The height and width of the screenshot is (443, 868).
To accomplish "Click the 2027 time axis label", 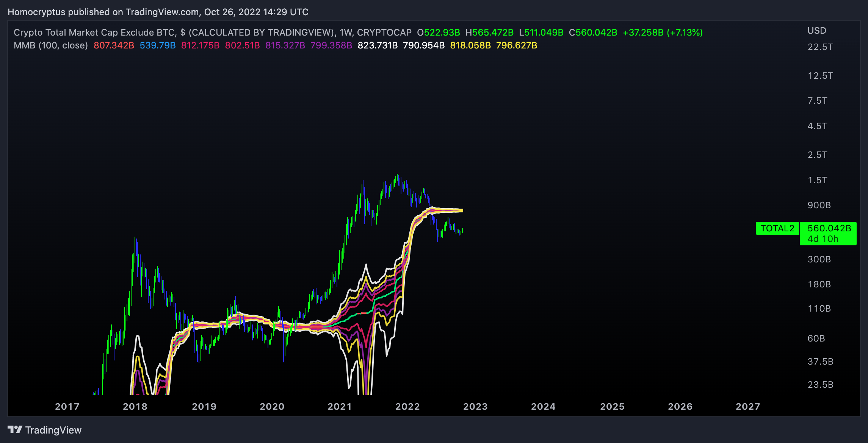I will [748, 407].
